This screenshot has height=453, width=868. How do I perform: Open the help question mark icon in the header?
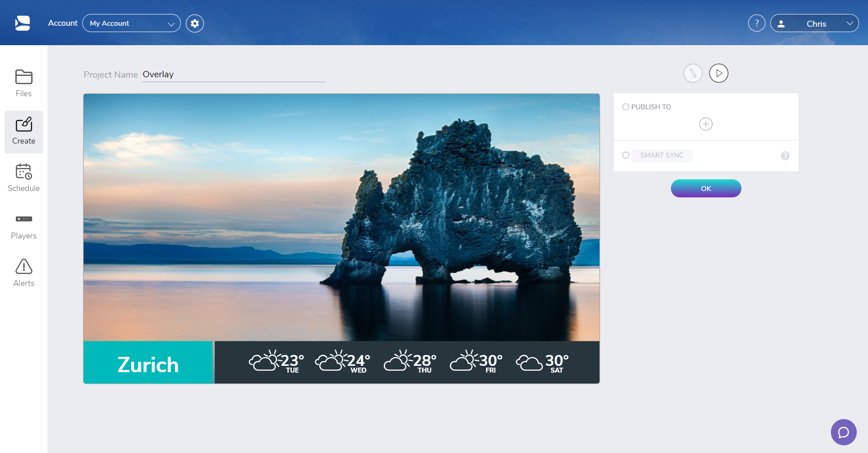click(756, 23)
